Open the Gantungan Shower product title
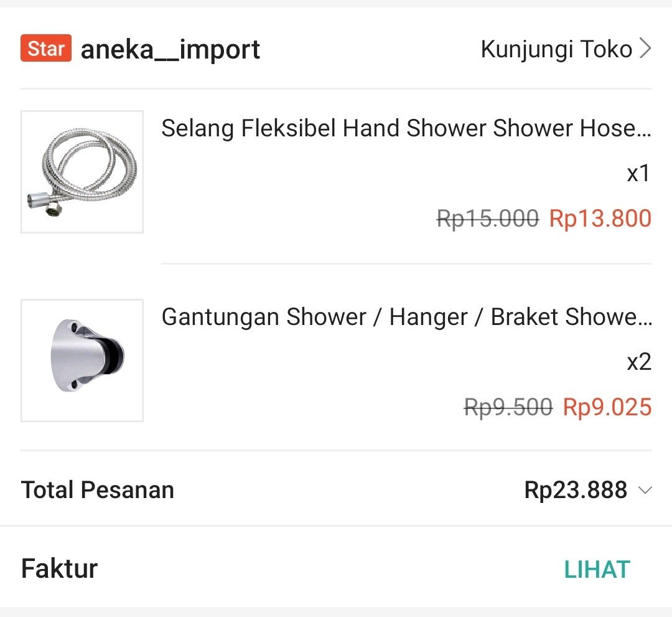Screen dimensions: 672x617 [404, 317]
